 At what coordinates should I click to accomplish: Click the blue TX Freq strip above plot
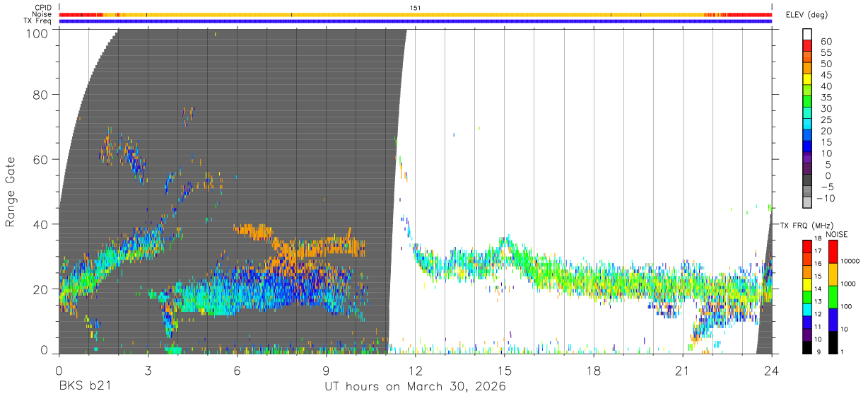(x=415, y=21)
